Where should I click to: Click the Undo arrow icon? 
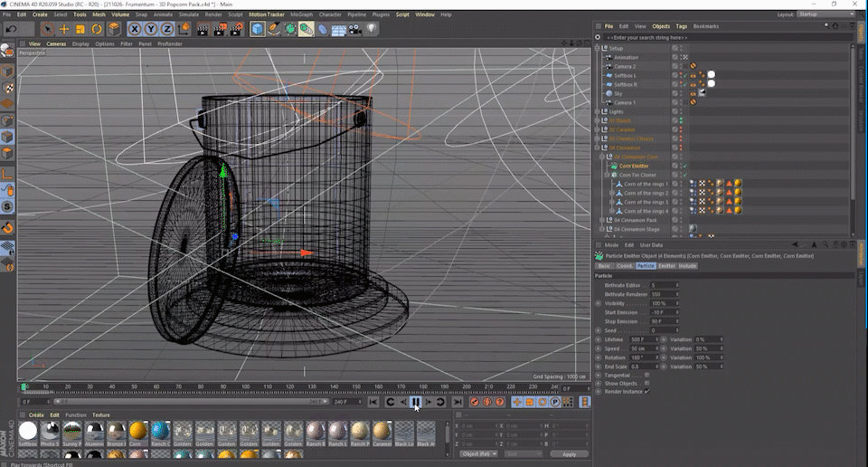click(x=9, y=30)
